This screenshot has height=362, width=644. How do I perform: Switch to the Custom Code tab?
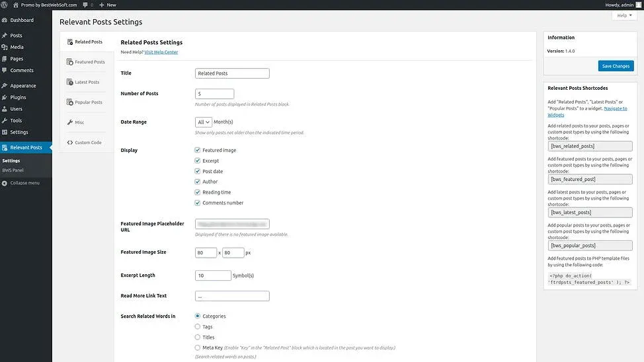(x=86, y=143)
